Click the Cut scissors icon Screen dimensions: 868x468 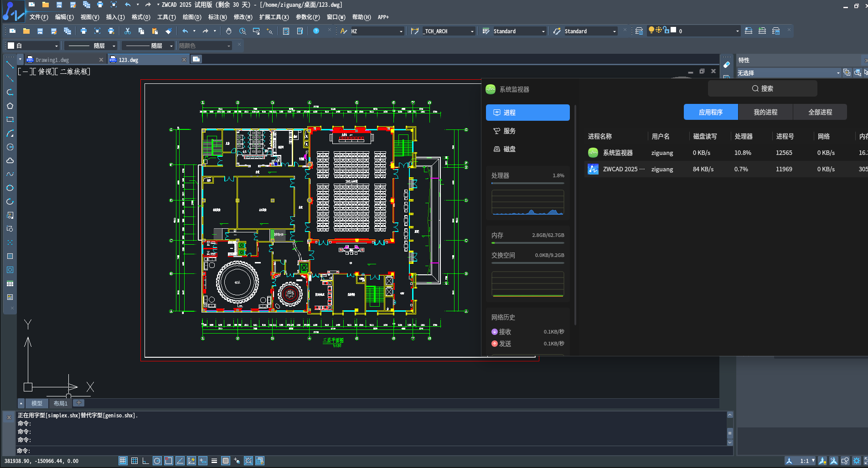coord(128,31)
